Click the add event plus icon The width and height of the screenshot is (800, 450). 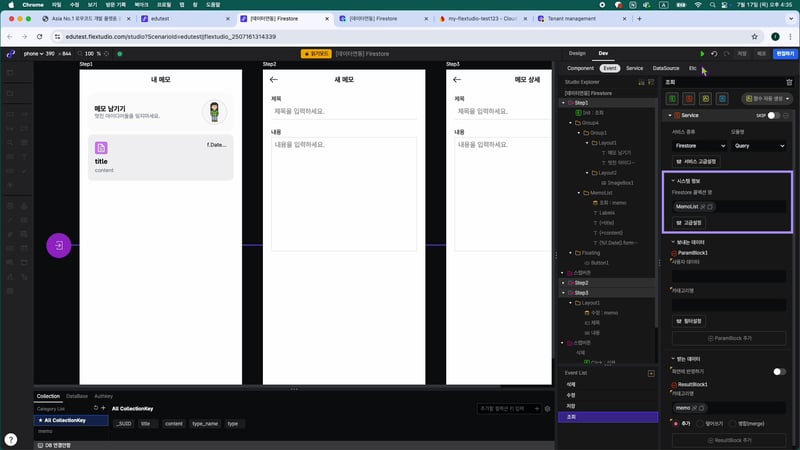[651, 373]
